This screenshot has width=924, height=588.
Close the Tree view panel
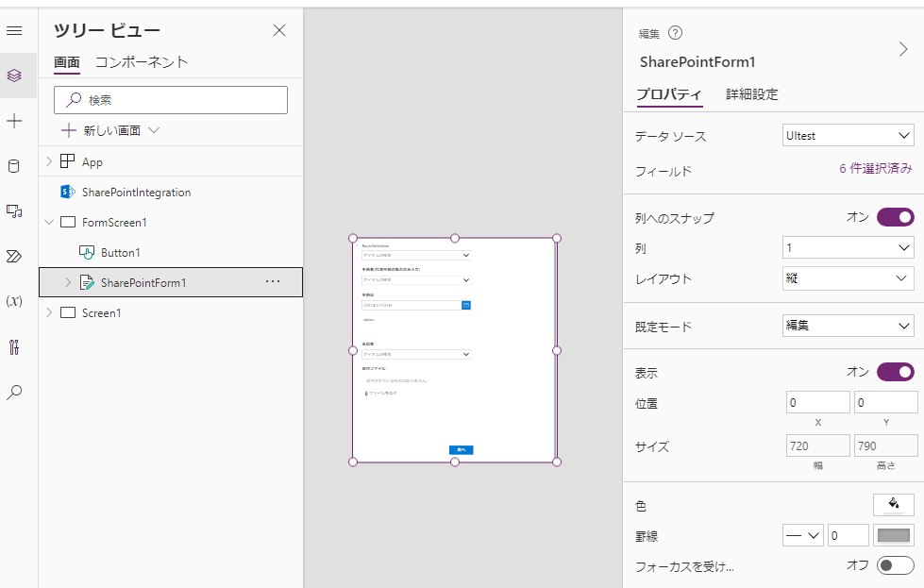279,30
